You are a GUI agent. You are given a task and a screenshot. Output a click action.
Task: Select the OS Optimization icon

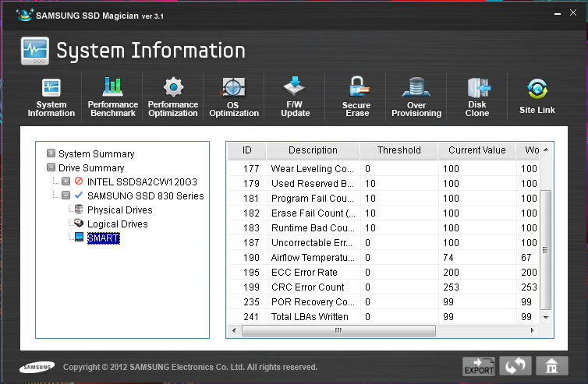pyautogui.click(x=233, y=87)
